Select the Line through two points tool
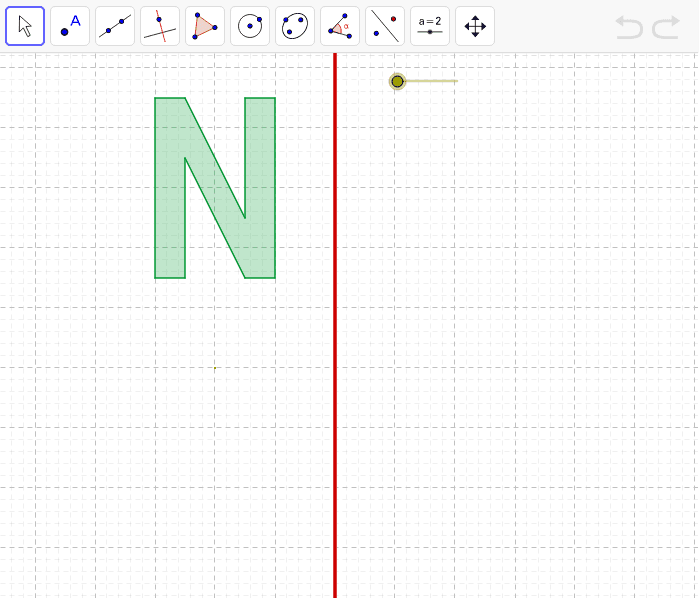 [115, 26]
